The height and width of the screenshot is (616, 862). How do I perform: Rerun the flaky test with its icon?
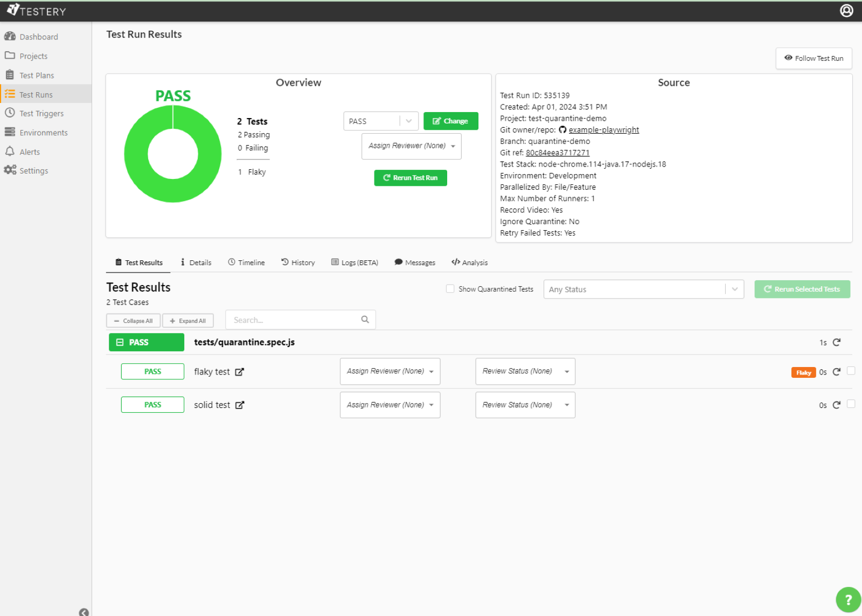point(837,372)
